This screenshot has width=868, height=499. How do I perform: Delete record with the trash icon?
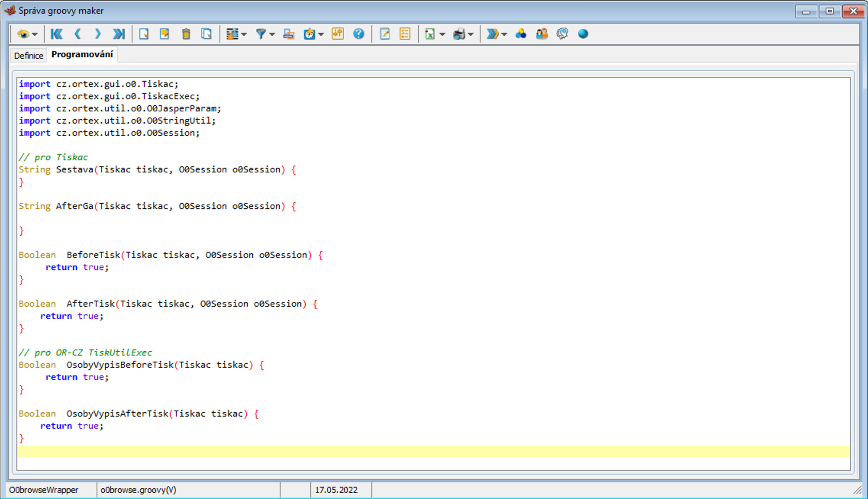pyautogui.click(x=186, y=34)
